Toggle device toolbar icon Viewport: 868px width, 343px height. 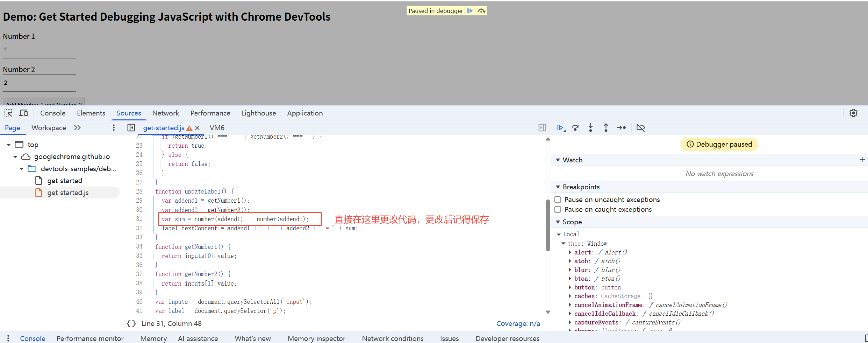click(23, 113)
